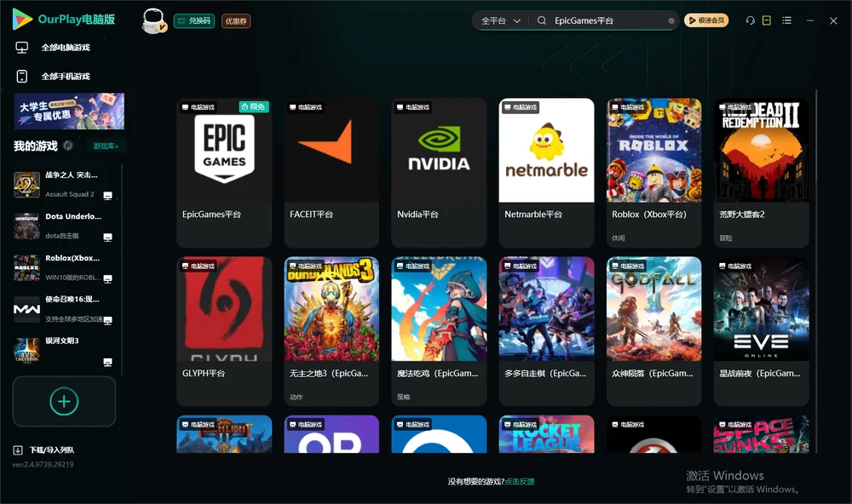Open the user avatar profile

tap(153, 20)
